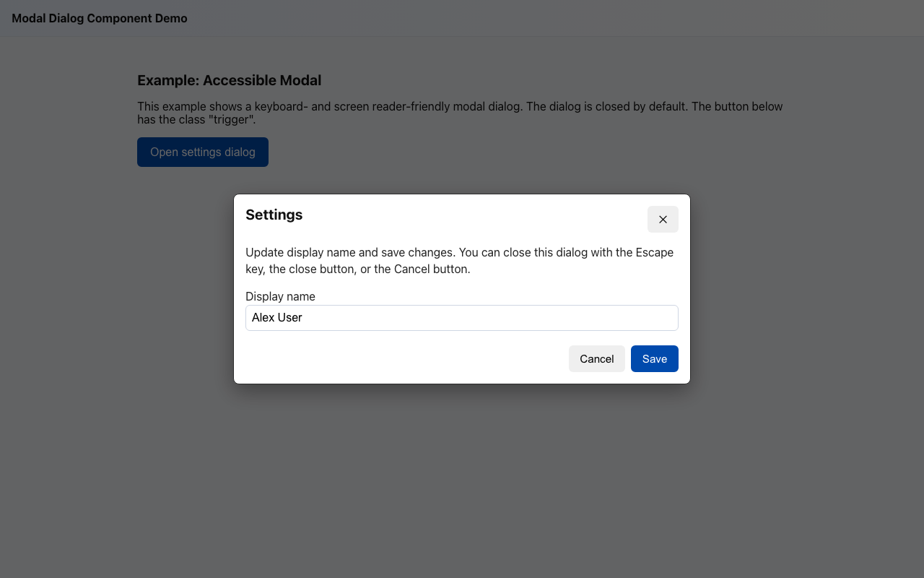
Task: Click inside the Display name input field
Action: coord(462,318)
